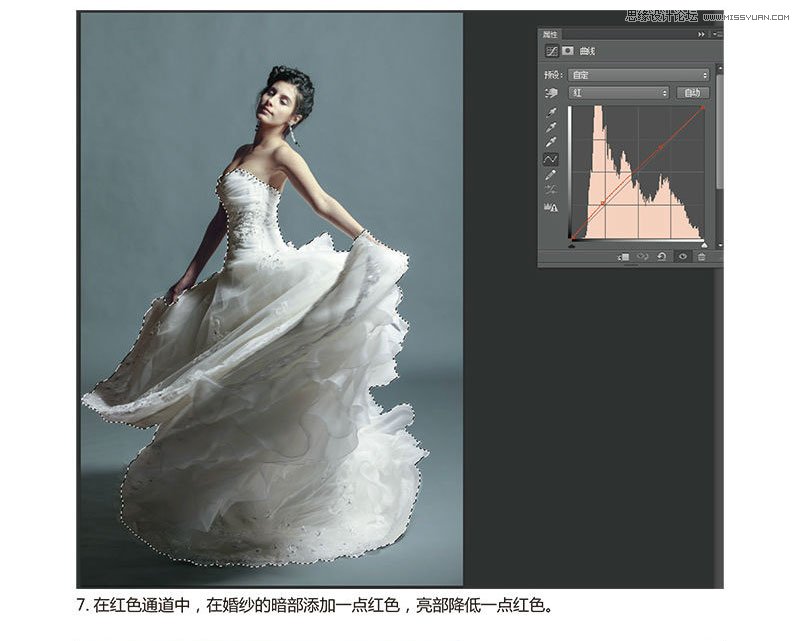Pick the white point eyedropper

click(551, 142)
